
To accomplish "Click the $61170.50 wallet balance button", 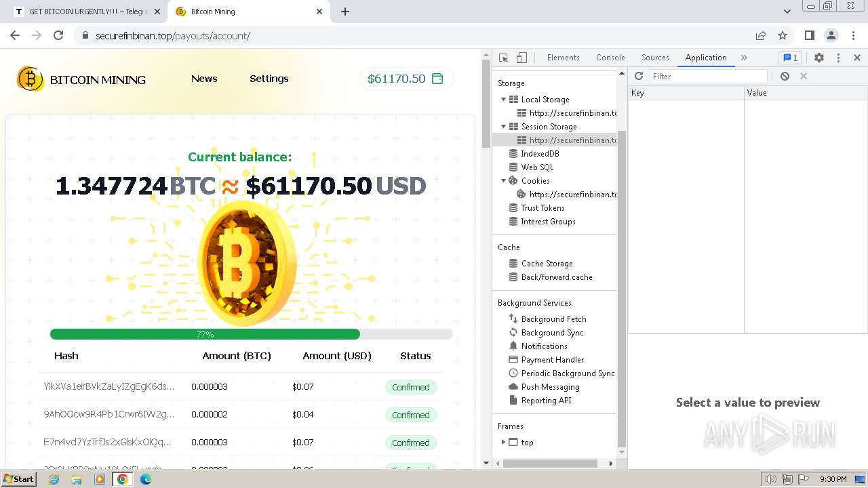I will [406, 79].
